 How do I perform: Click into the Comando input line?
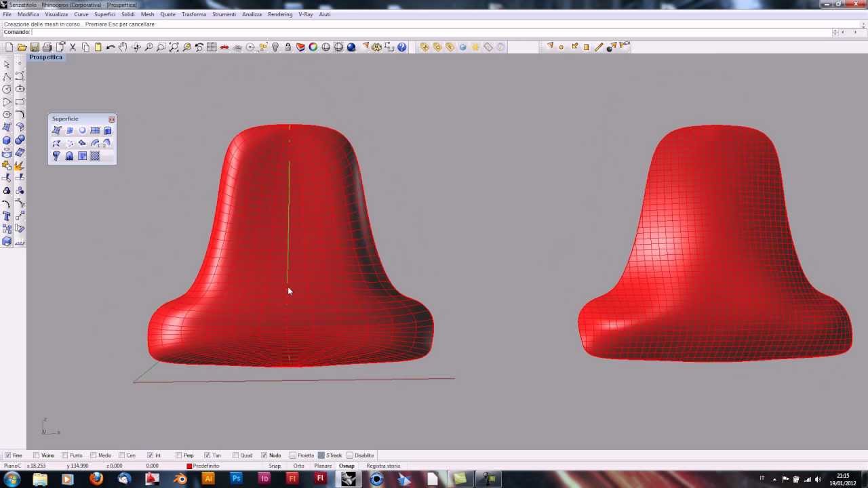pyautogui.click(x=431, y=32)
